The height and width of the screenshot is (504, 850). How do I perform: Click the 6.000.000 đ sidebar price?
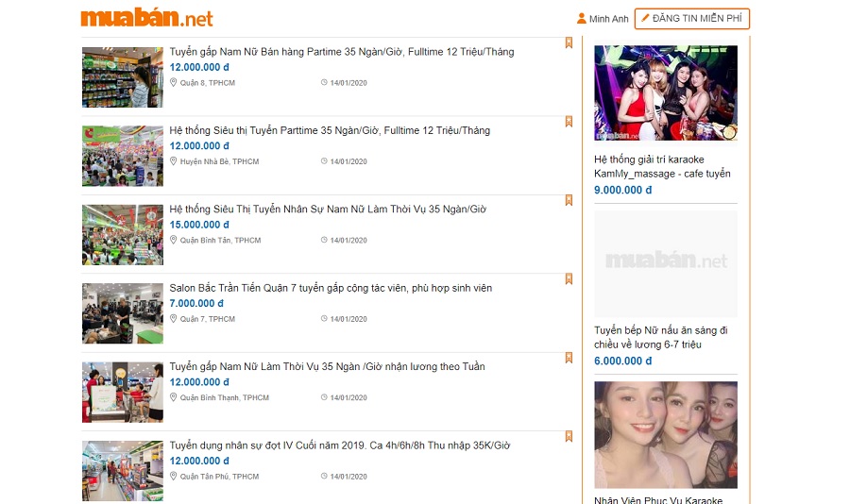[623, 361]
